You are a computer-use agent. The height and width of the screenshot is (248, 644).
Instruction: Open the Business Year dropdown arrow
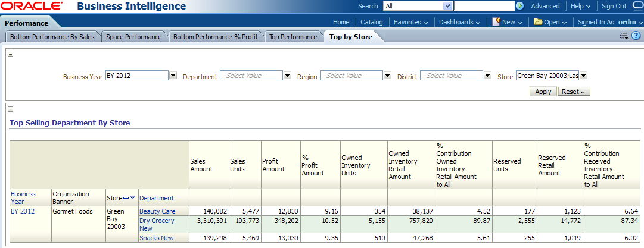[173, 76]
